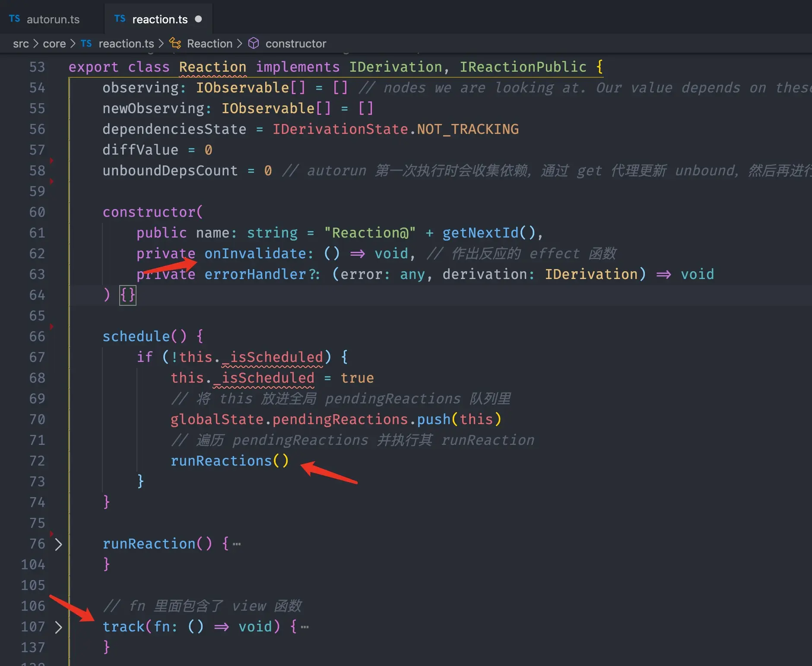Click IReactionPublic on line 53
This screenshot has height=666, width=812.
(x=523, y=67)
